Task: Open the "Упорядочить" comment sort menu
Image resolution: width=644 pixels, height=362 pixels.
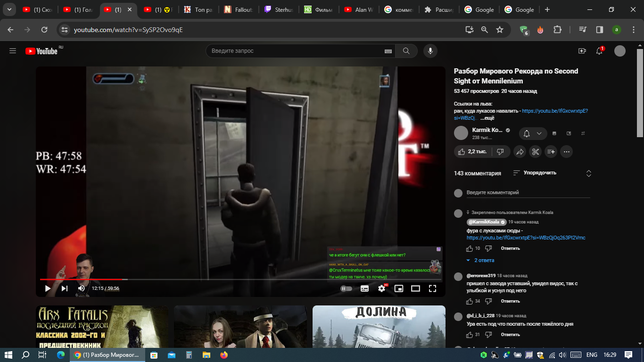Action: (535, 173)
